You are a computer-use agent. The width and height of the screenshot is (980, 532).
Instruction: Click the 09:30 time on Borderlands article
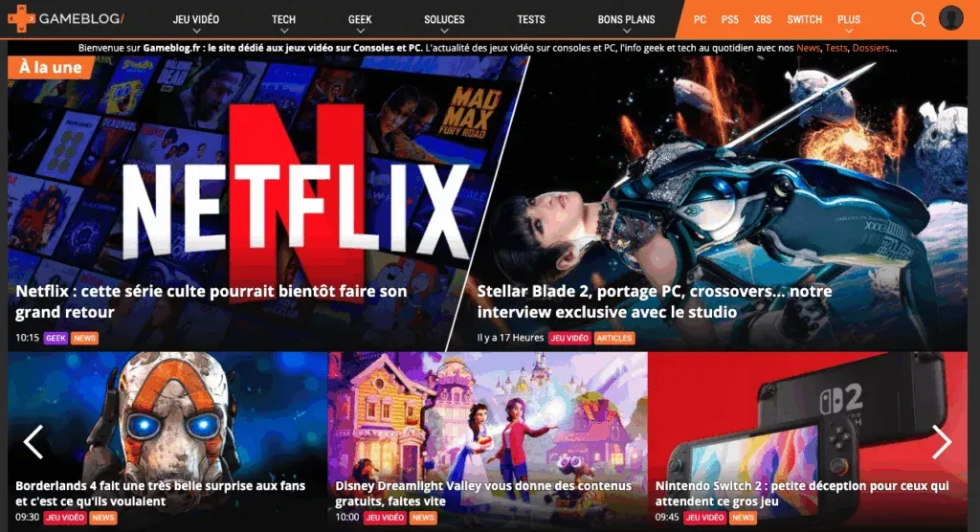(27, 518)
